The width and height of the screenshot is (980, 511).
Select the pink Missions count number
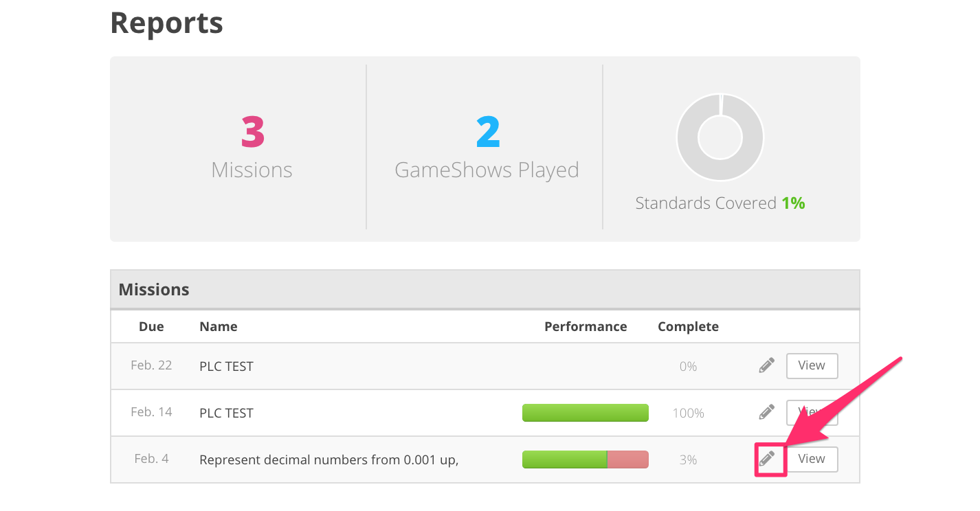(x=252, y=132)
